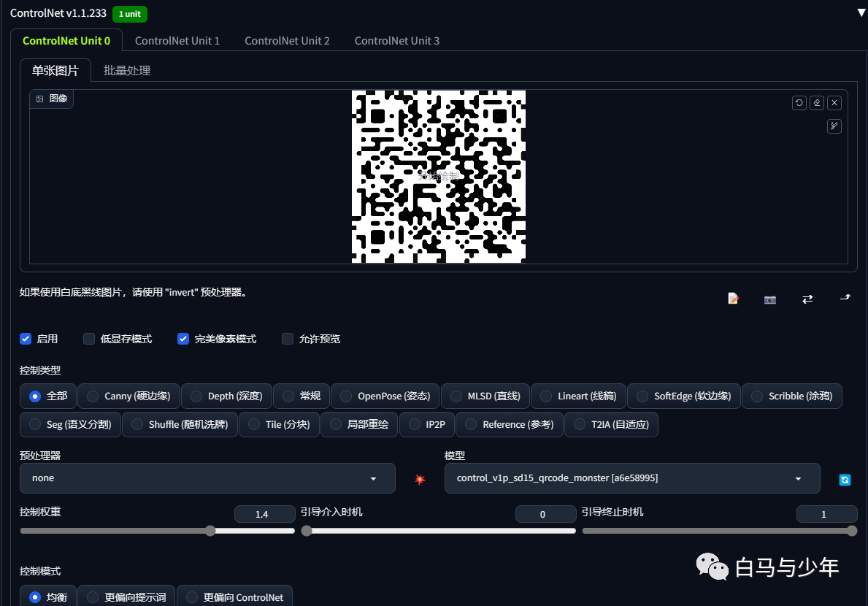868x606 pixels.
Task: Click the red explosion run preprocessor icon
Action: tap(420, 479)
